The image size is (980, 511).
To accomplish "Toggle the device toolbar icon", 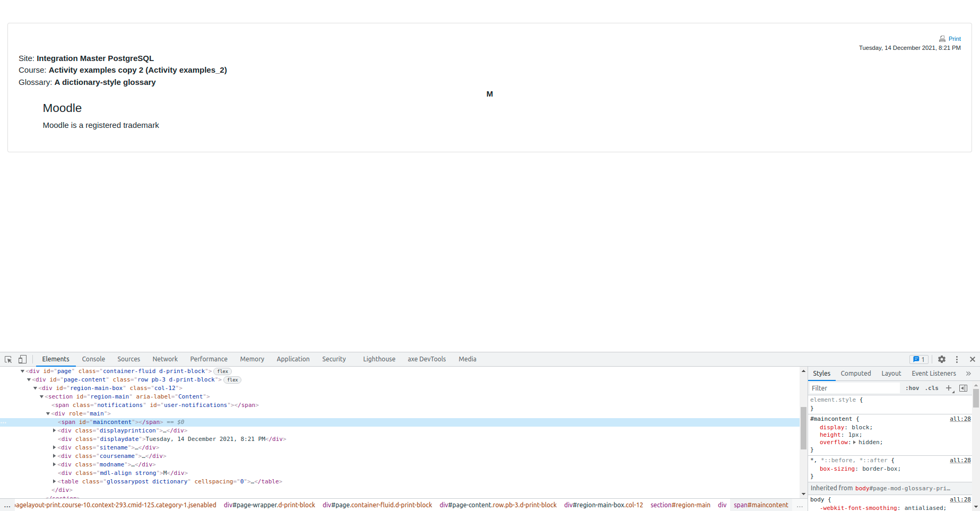I will (x=22, y=359).
